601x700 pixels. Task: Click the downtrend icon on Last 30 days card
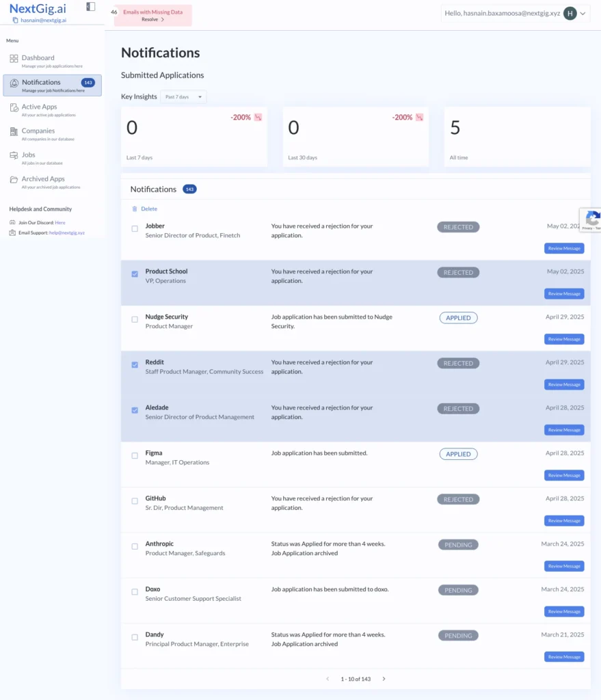coord(419,118)
